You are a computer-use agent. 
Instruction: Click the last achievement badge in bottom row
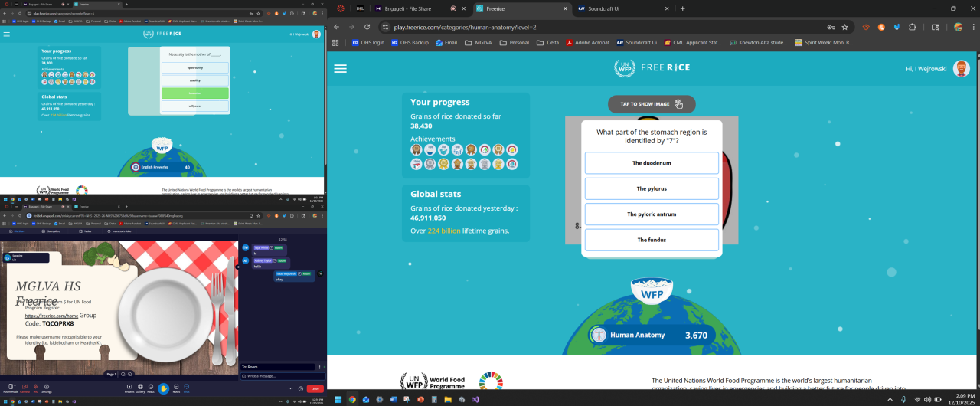[512, 164]
